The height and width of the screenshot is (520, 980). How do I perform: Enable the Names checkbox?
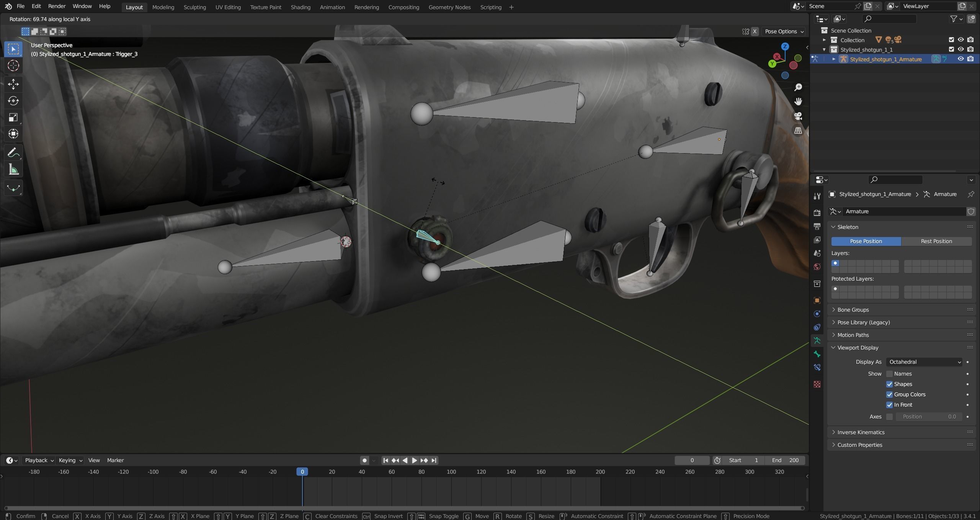pos(889,374)
